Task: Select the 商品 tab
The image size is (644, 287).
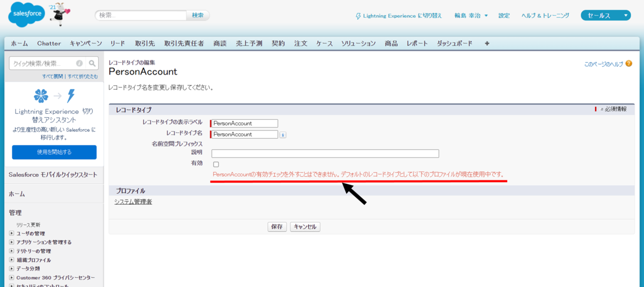Action: (391, 44)
